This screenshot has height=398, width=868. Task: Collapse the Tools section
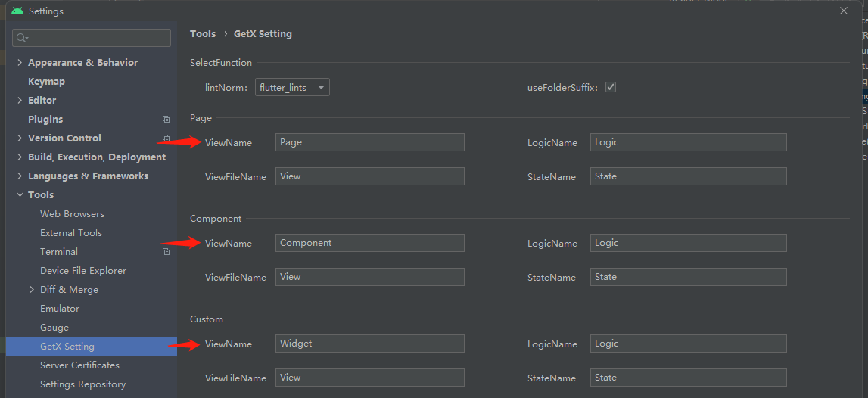(20, 195)
